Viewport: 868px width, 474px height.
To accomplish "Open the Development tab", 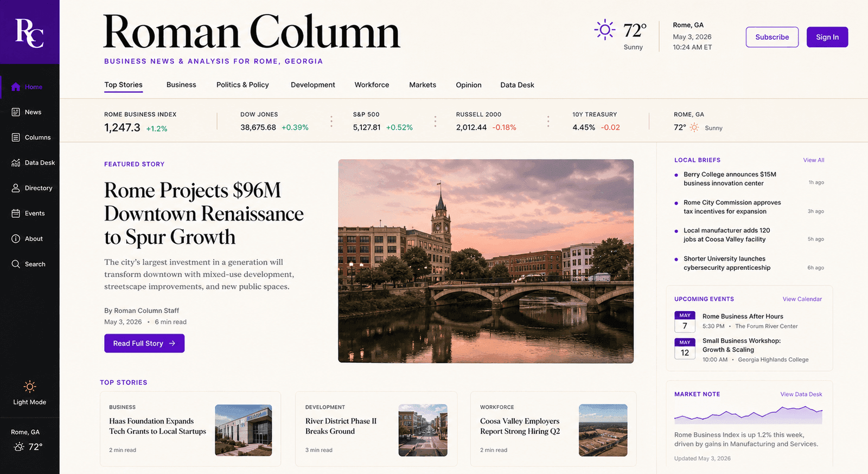I will coord(313,85).
